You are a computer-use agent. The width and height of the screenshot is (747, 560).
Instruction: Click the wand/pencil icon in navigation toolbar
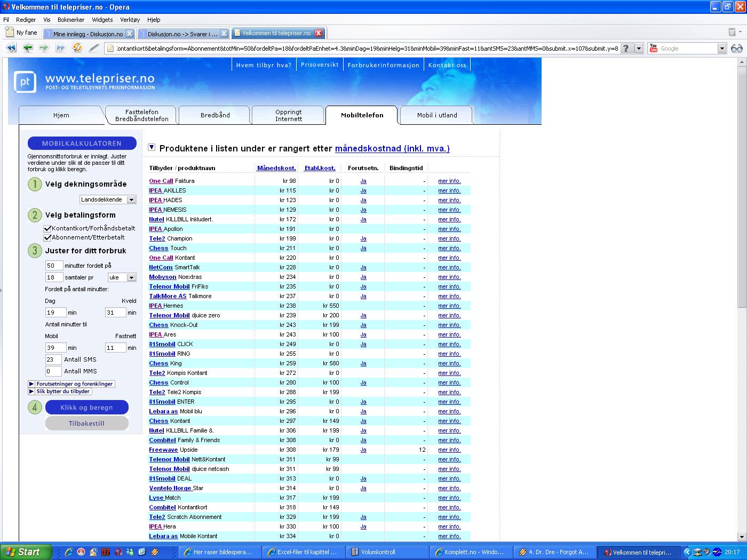point(94,48)
